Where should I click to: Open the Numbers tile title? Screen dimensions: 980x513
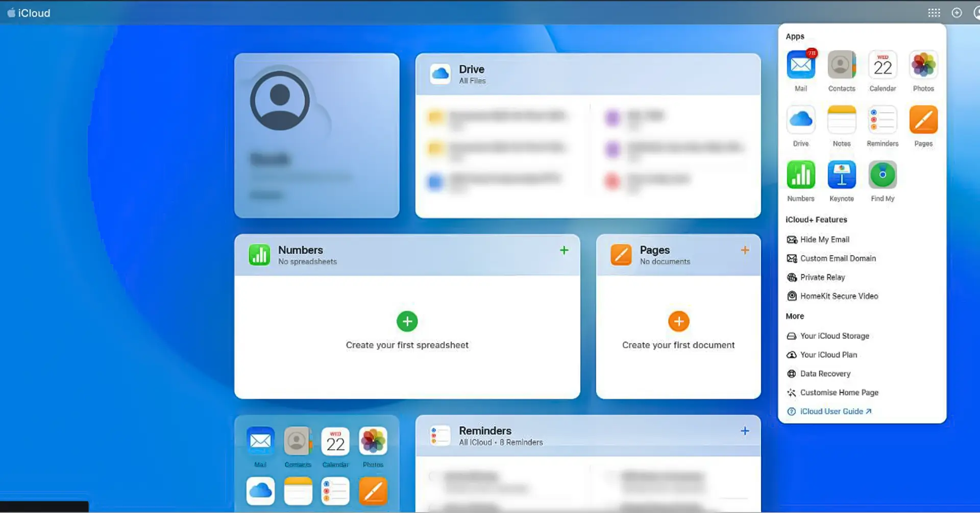pyautogui.click(x=301, y=250)
